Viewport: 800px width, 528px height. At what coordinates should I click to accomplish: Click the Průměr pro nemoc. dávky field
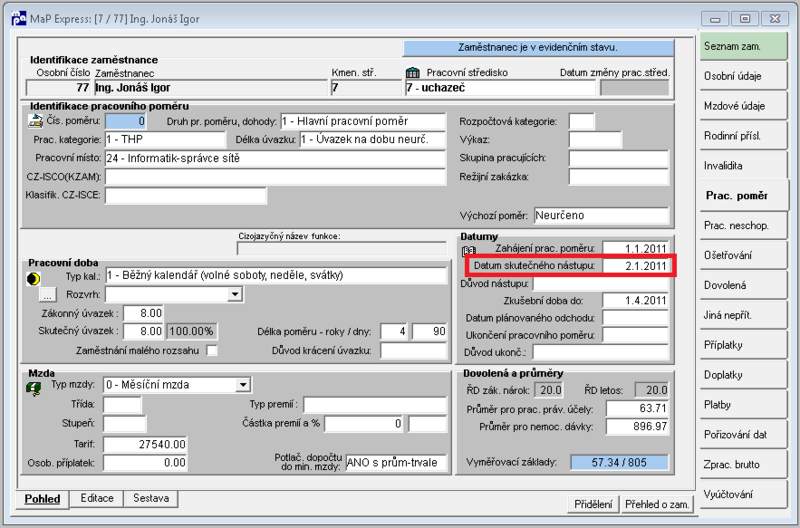637,426
